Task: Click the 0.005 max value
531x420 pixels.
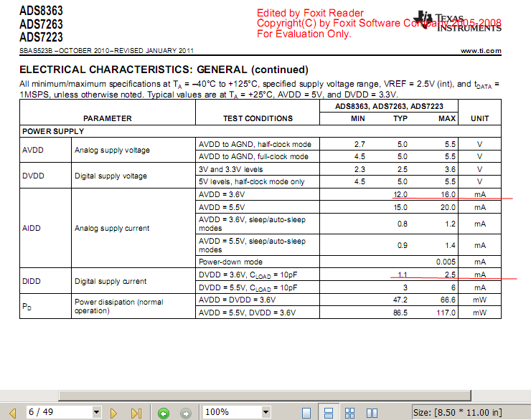Action: tap(446, 262)
